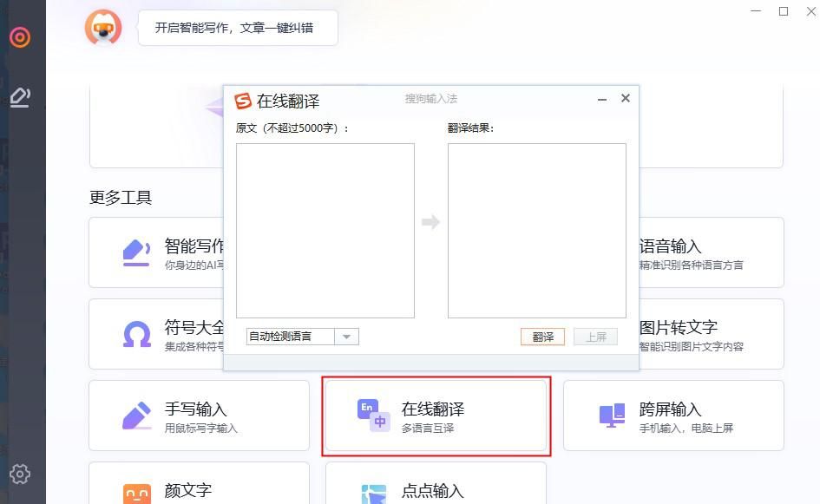Click the 上屏 button
The width and height of the screenshot is (820, 504).
pyautogui.click(x=595, y=337)
